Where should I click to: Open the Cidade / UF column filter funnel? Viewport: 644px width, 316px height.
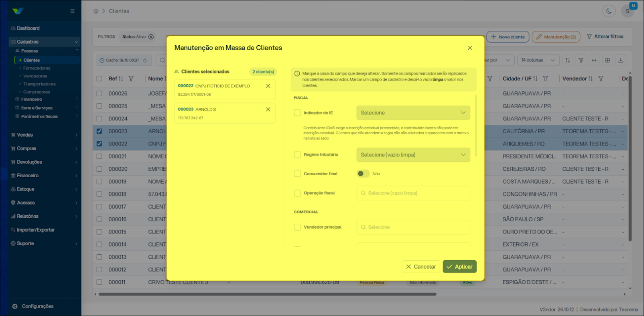[x=545, y=79]
